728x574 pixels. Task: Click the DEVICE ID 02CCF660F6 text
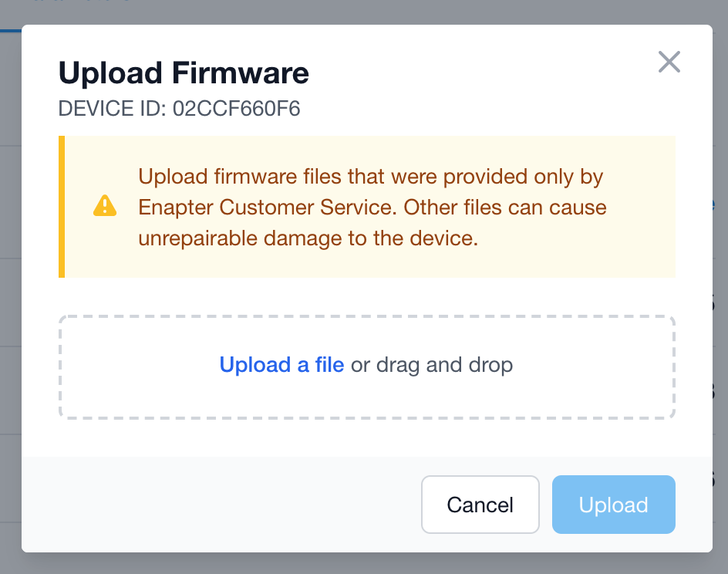pos(180,109)
